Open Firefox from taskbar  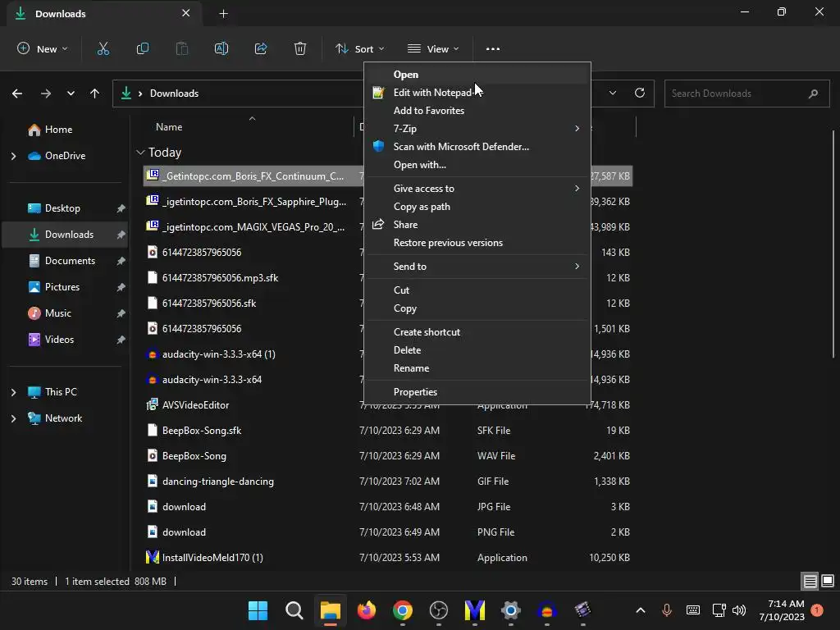(367, 610)
